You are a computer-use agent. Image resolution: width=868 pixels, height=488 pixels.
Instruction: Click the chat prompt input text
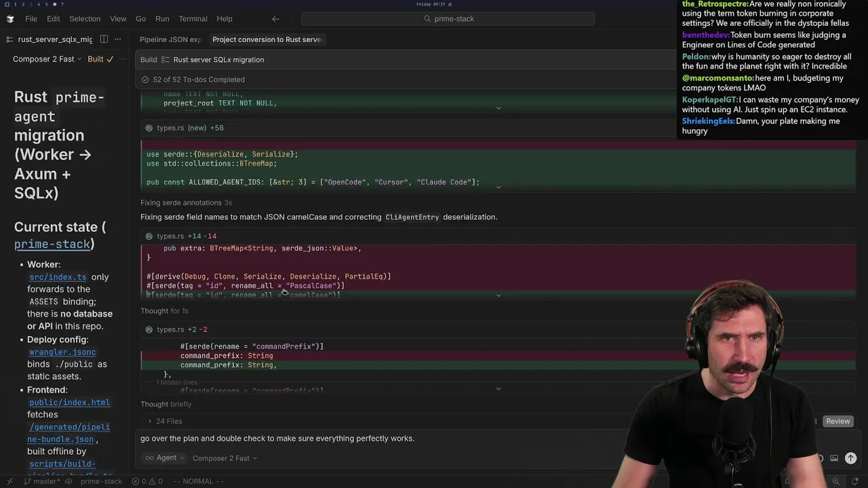click(277, 439)
